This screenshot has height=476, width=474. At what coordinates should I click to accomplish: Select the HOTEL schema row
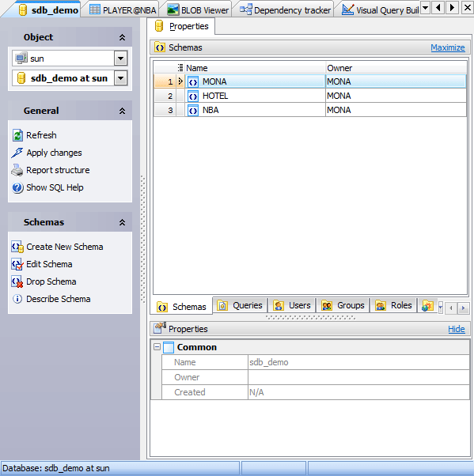click(x=310, y=96)
